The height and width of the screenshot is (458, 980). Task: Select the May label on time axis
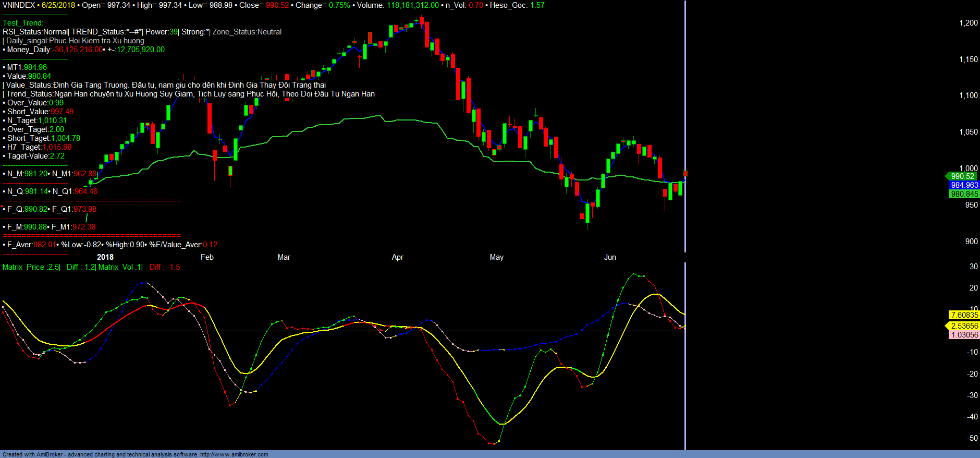pos(496,257)
